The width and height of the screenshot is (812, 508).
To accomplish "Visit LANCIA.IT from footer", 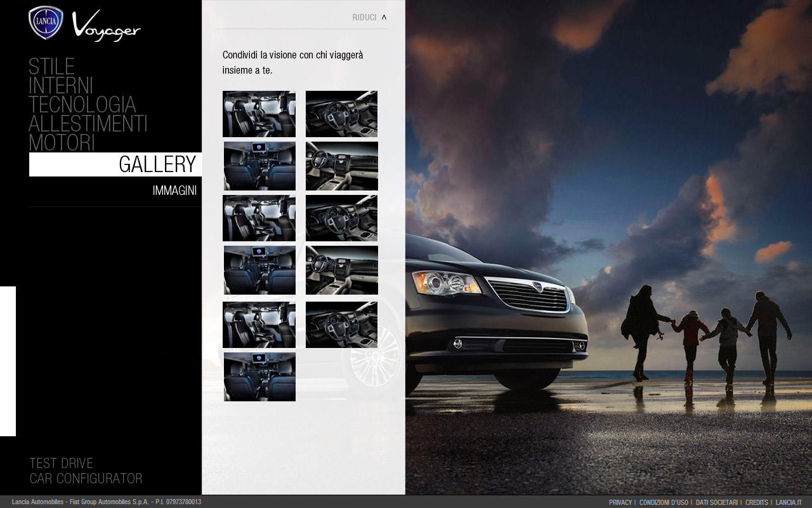I will point(789,502).
